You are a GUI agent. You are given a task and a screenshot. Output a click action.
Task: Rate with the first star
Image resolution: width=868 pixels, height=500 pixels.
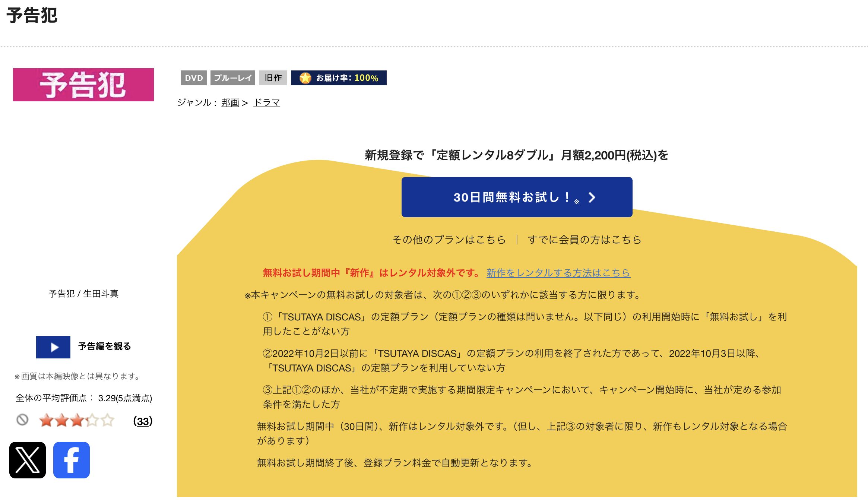pyautogui.click(x=46, y=420)
